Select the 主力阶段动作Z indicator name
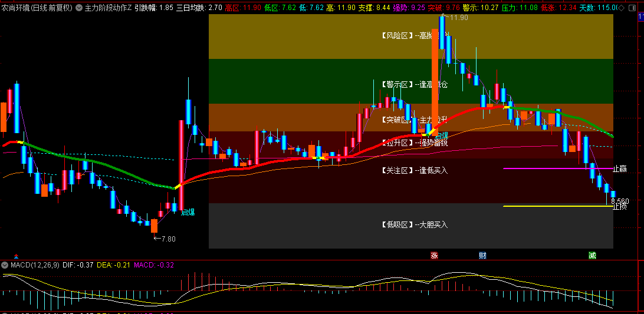 tap(108, 8)
